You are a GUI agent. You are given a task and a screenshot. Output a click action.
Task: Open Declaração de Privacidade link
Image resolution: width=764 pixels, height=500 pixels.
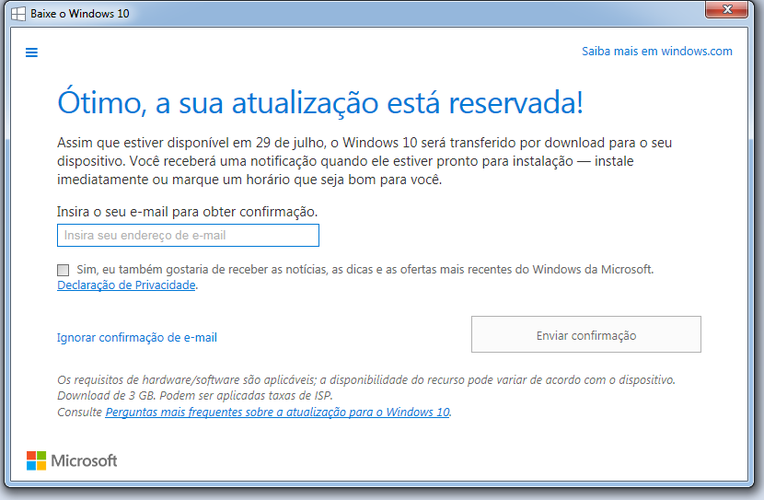point(126,285)
